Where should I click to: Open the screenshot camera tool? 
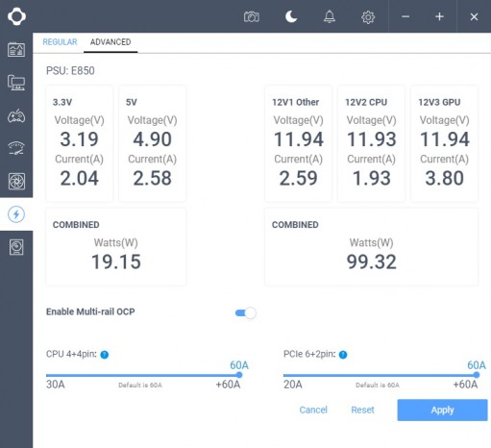point(252,16)
